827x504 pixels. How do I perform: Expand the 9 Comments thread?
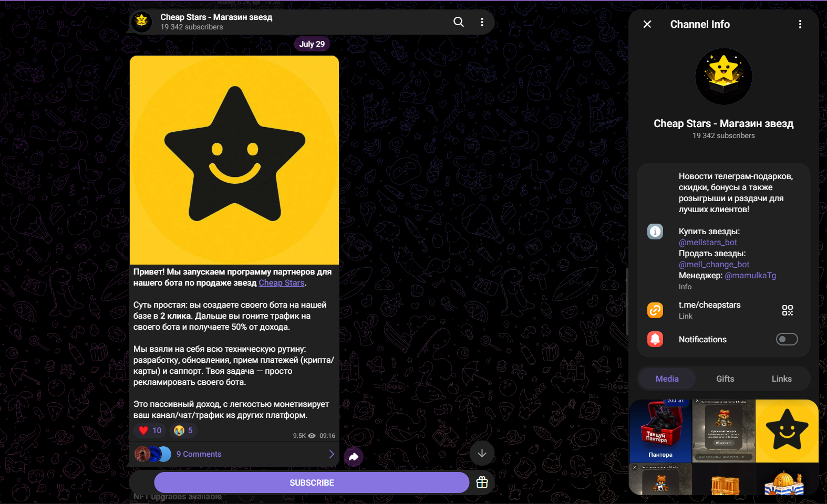pyautogui.click(x=234, y=454)
